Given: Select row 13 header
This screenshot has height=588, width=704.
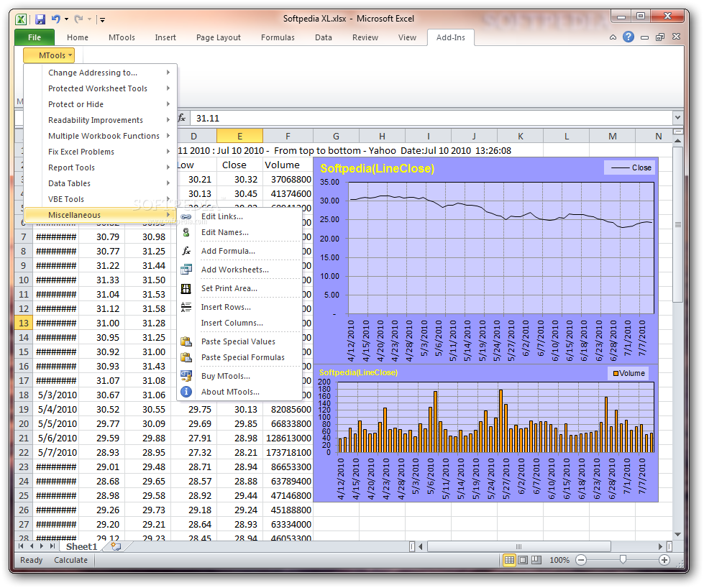Looking at the screenshot, I should [24, 323].
